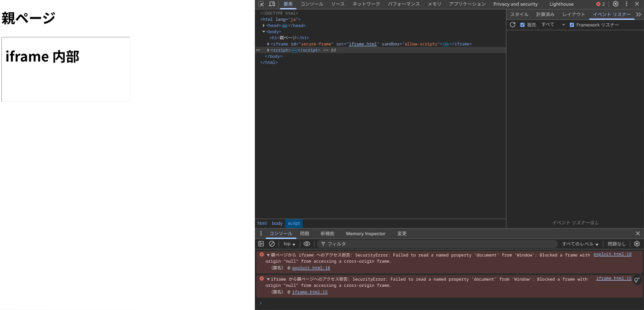Select the イベント リスナー sidebar tab

(x=612, y=15)
